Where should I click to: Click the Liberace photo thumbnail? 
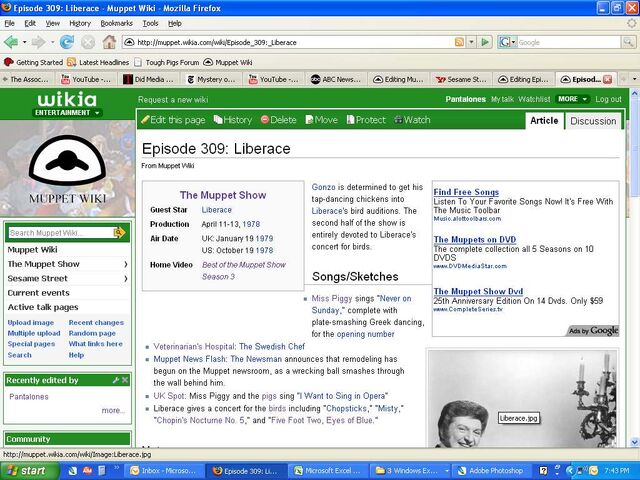click(x=522, y=398)
